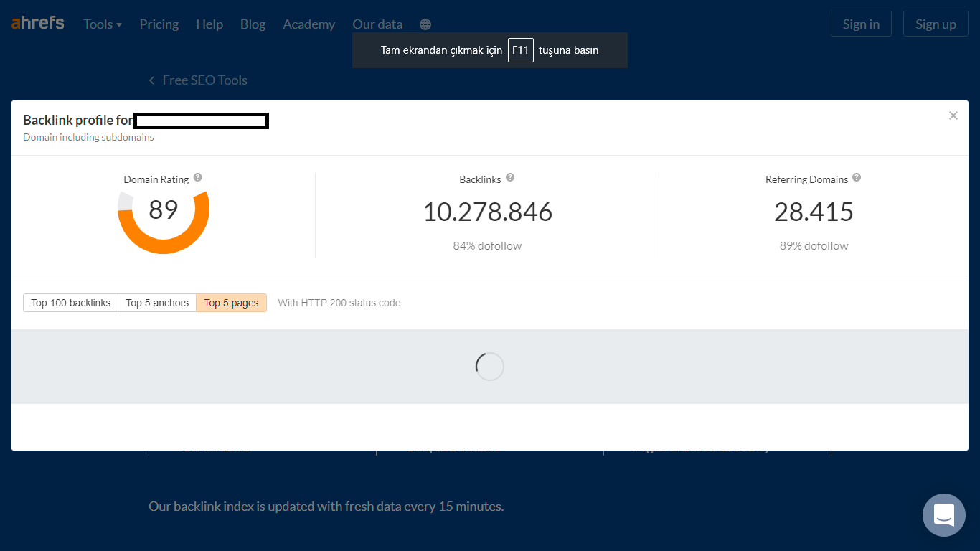Select the Top 5 pages tab
Screen dimensions: 980x551
pos(232,303)
